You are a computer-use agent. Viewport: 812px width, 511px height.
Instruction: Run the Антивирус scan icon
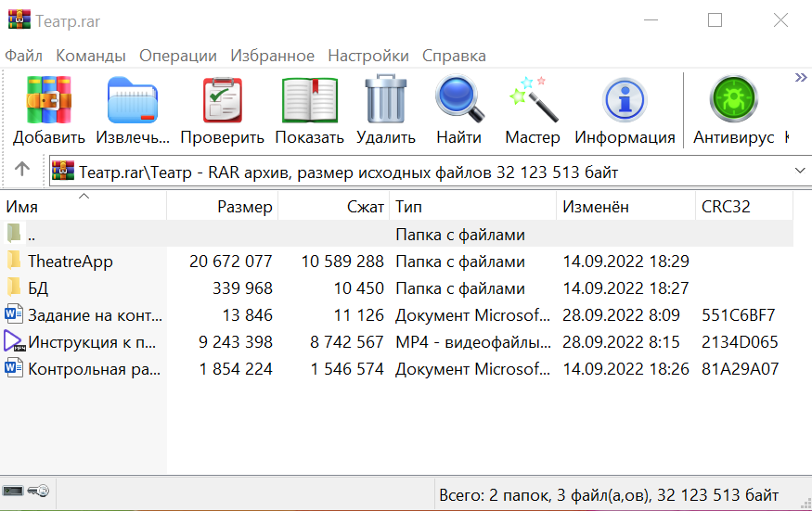733,100
